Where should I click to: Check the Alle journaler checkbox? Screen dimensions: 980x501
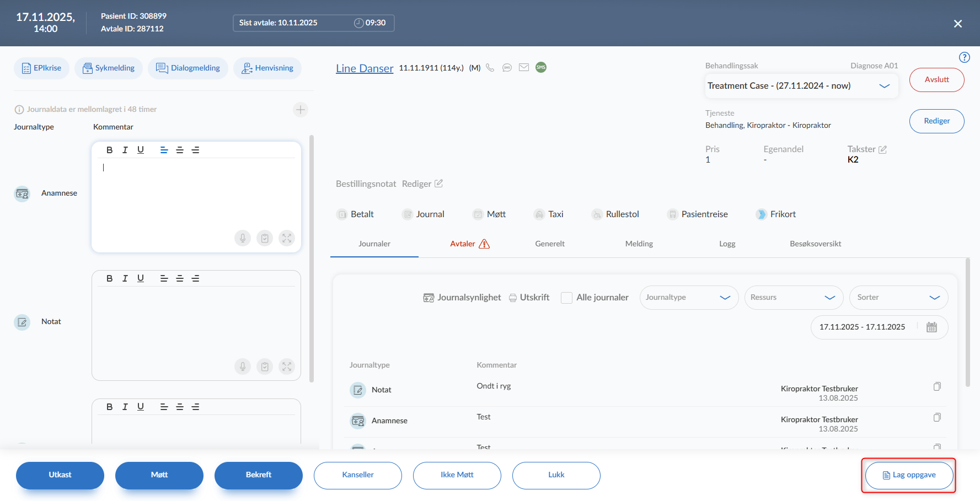coord(566,298)
